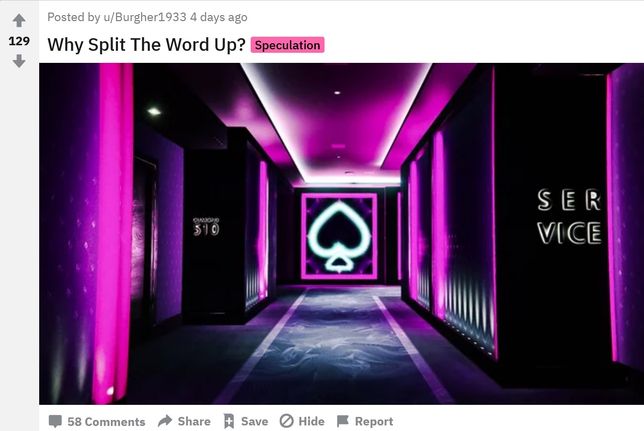Screen dimensions: 644x431
Task: Click the Share text label
Action: (x=194, y=421)
